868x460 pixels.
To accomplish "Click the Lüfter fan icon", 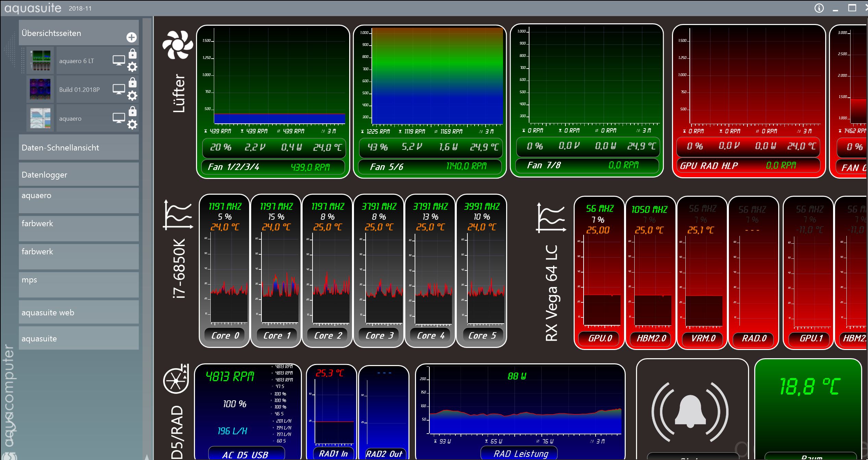I will coord(177,45).
